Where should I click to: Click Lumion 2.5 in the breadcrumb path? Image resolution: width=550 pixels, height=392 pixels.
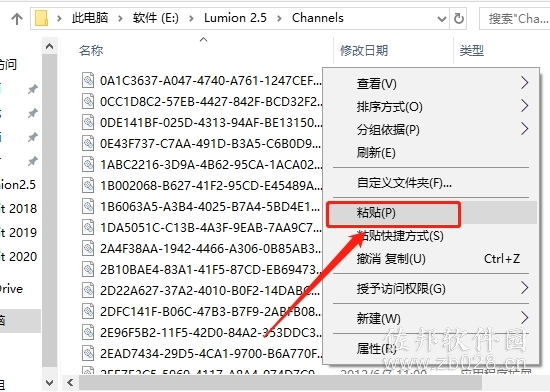[235, 18]
